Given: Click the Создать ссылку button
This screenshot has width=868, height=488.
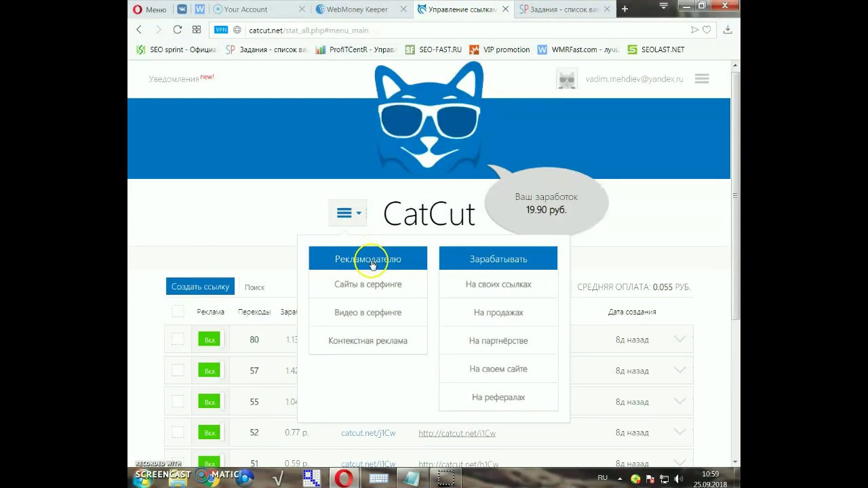Looking at the screenshot, I should pyautogui.click(x=200, y=287).
